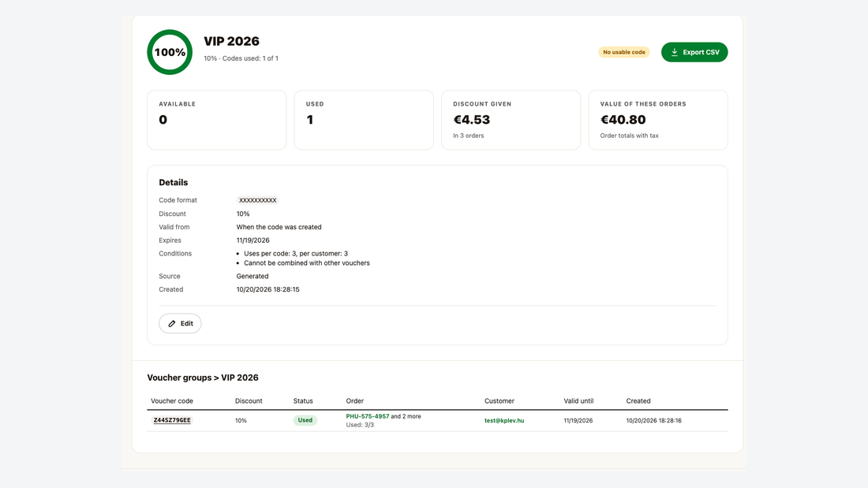868x488 pixels.
Task: Click the pencil icon on Edit button
Action: [171, 324]
